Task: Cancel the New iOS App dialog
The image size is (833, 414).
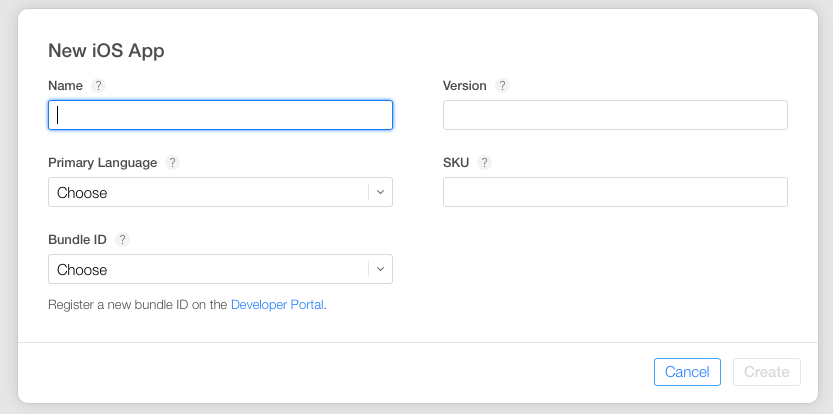Action: [687, 372]
